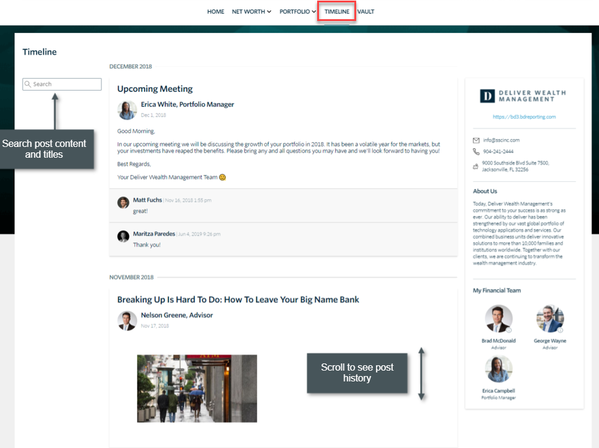Open Erica Campbell's portfolio manager photo

coord(499,369)
